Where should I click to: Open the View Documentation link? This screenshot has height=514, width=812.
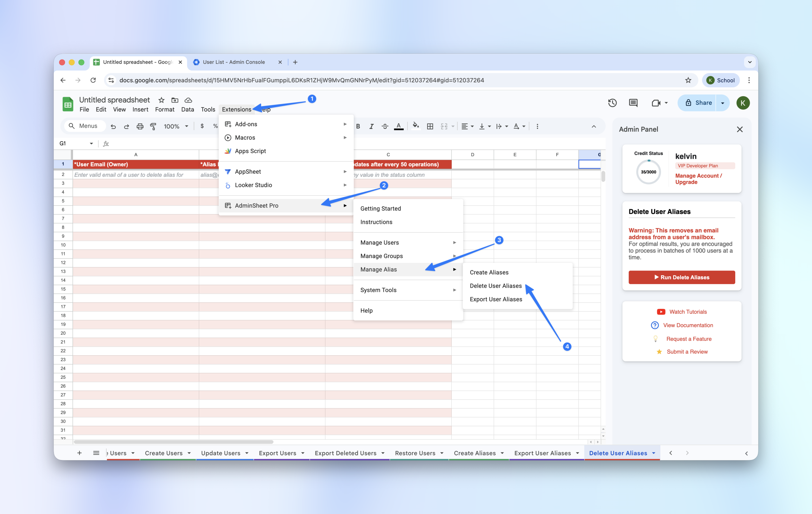(688, 325)
